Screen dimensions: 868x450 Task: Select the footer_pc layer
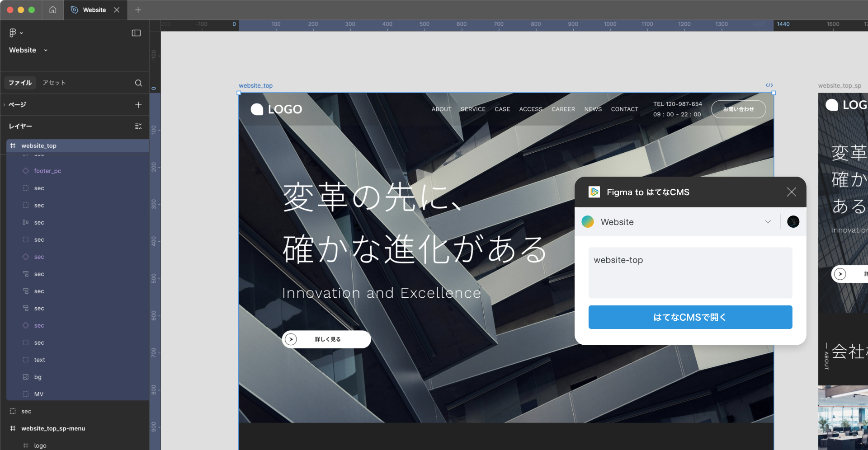pyautogui.click(x=47, y=171)
